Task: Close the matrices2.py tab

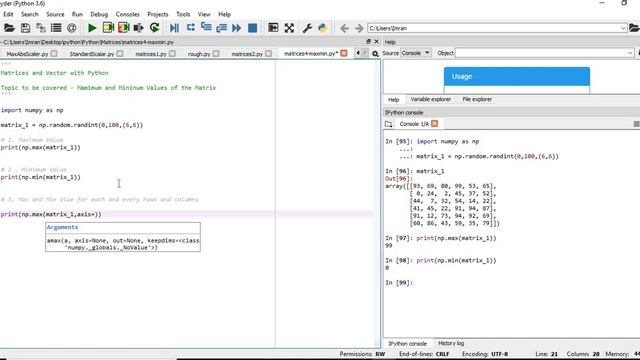Action: [268, 53]
